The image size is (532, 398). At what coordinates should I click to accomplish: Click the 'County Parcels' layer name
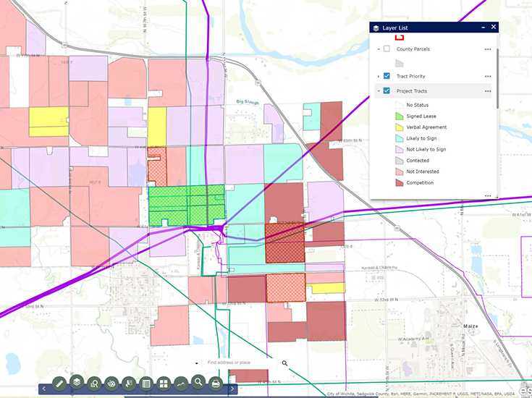[x=413, y=49]
